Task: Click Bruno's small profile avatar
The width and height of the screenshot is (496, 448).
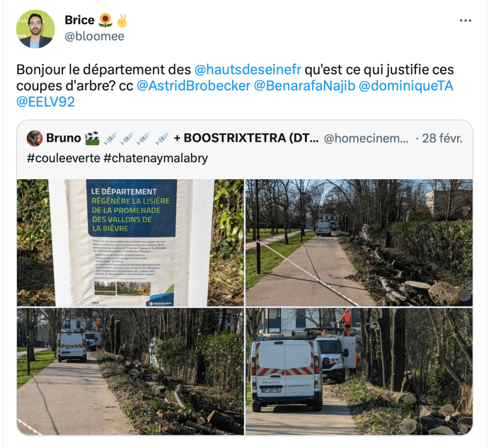Action: pos(35,139)
